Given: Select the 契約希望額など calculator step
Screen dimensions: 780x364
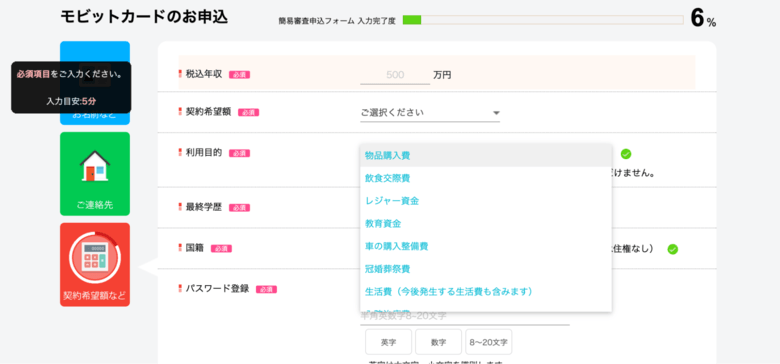Looking at the screenshot, I should click(95, 265).
